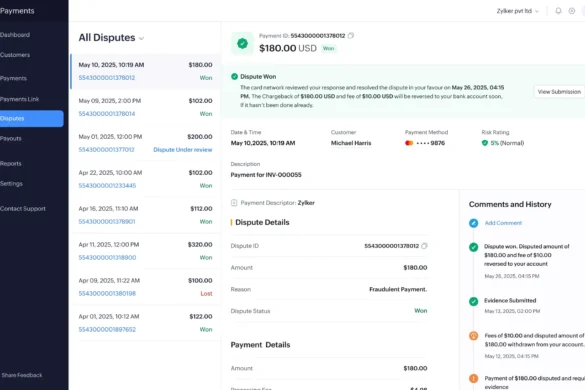Viewport: 585px width, 390px height.
Task: Click the Dispute won history check icon
Action: pos(473,247)
